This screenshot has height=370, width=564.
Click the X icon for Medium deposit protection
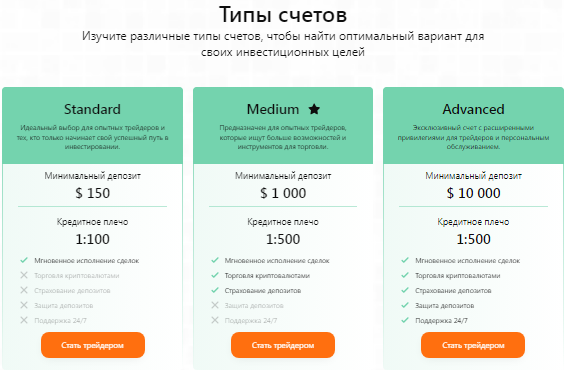point(215,305)
